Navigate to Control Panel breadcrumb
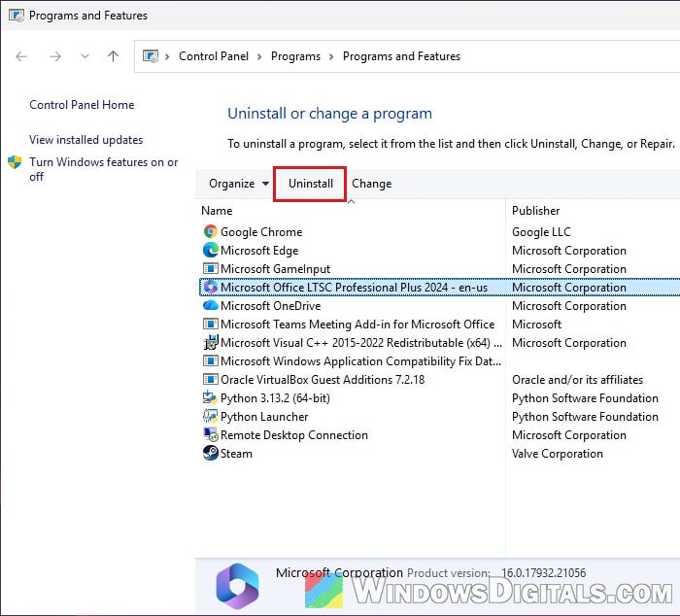This screenshot has width=680, height=616. [214, 56]
